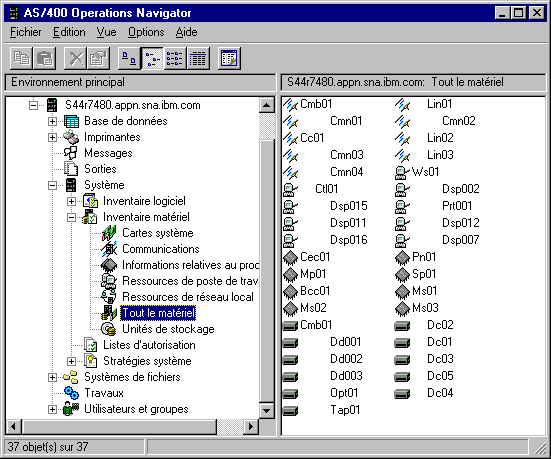Click the Paste toolbar icon
The image size is (551, 459).
click(x=44, y=58)
